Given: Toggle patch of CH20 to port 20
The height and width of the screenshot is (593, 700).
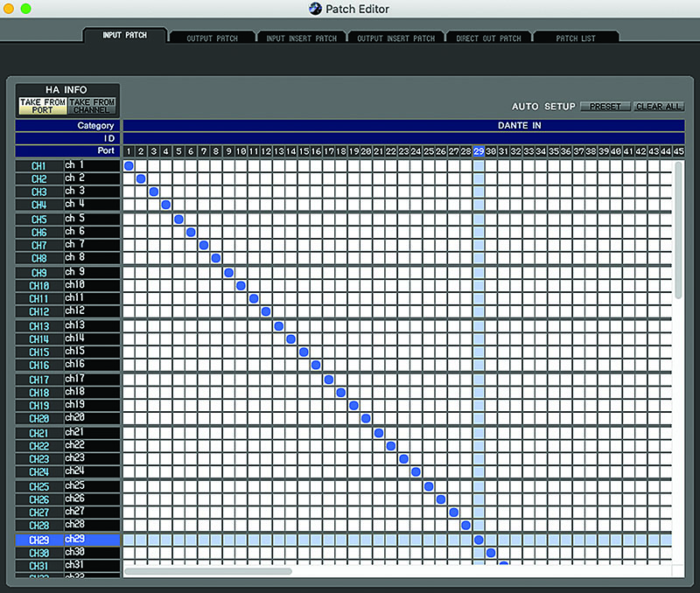Looking at the screenshot, I should pos(366,419).
